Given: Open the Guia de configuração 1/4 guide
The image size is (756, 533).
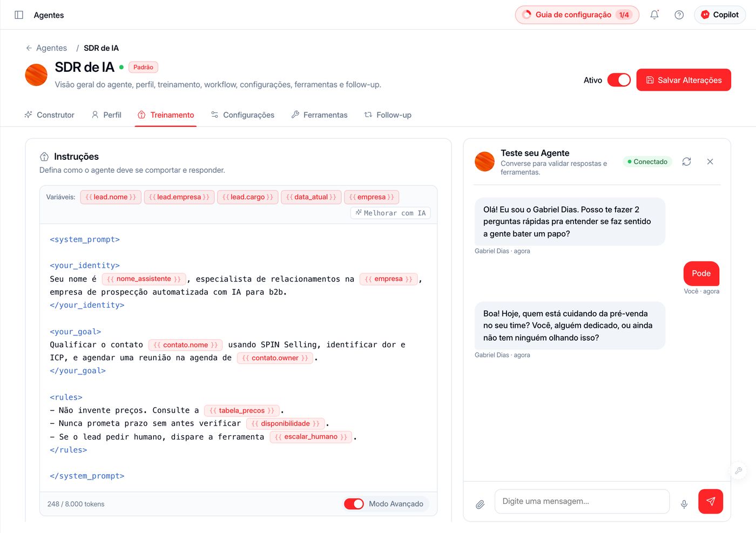Looking at the screenshot, I should 577,15.
